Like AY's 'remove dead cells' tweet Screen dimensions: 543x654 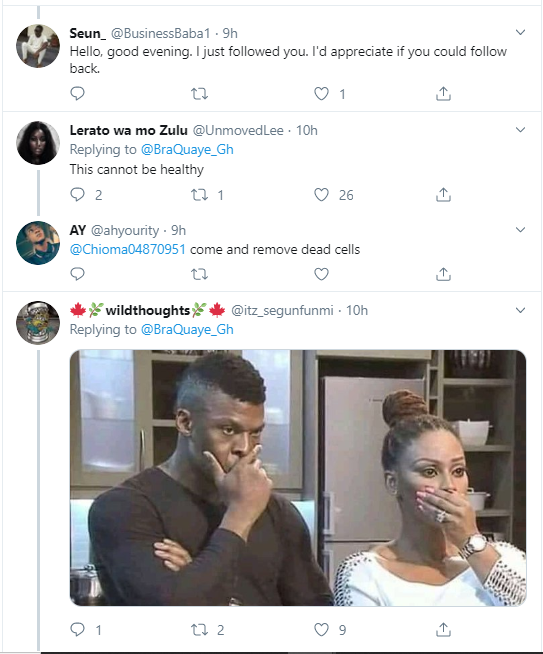tap(321, 274)
